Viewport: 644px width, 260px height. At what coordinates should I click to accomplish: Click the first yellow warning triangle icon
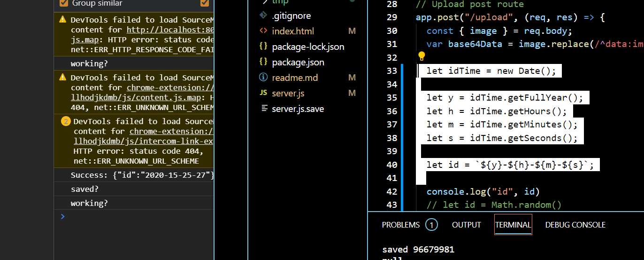click(63, 20)
